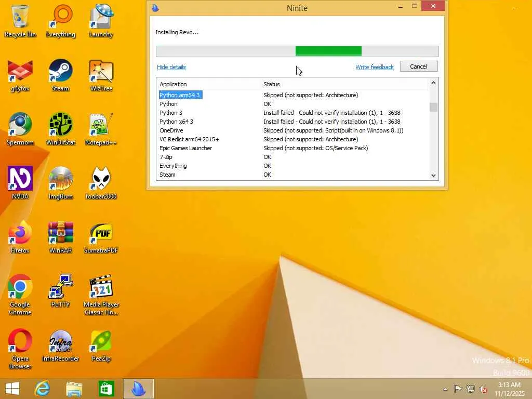
Task: Select the Everything row in Ninite list
Action: pos(292,166)
